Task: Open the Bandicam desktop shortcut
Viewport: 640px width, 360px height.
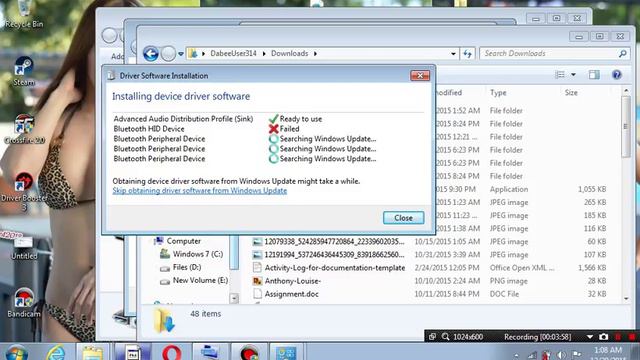Action: coord(24,303)
